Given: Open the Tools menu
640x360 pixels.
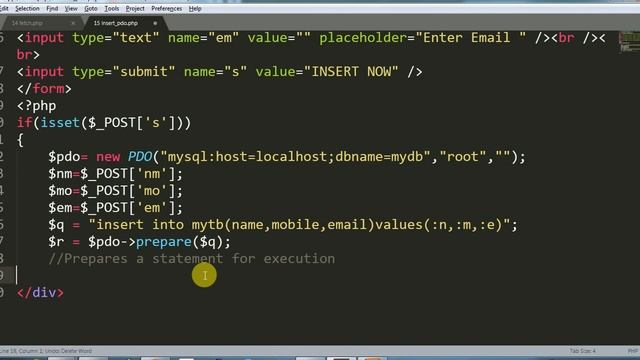Looking at the screenshot, I should pyautogui.click(x=111, y=9).
